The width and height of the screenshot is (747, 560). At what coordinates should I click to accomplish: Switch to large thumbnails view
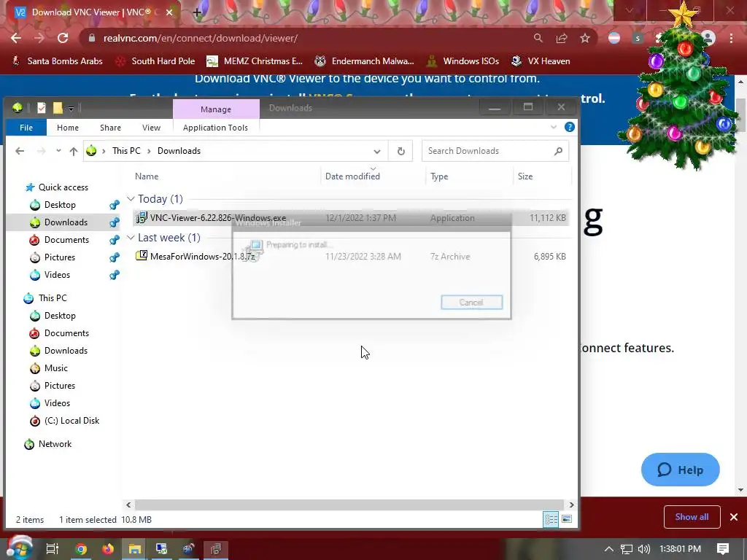567,519
